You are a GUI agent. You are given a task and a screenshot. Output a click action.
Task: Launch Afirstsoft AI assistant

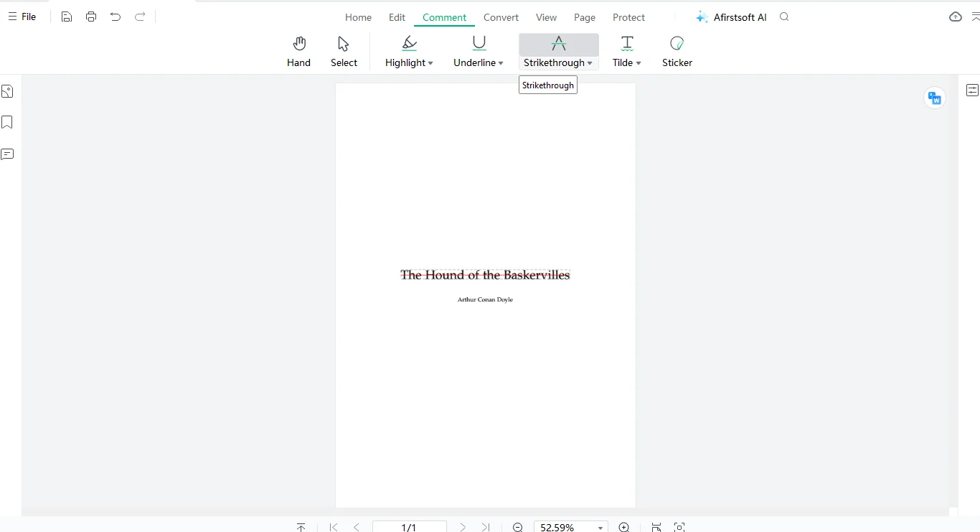731,17
